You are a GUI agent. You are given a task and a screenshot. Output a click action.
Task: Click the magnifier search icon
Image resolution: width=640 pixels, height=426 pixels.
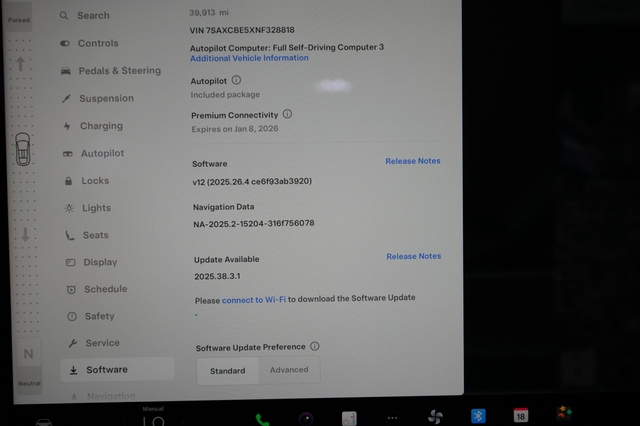point(64,16)
